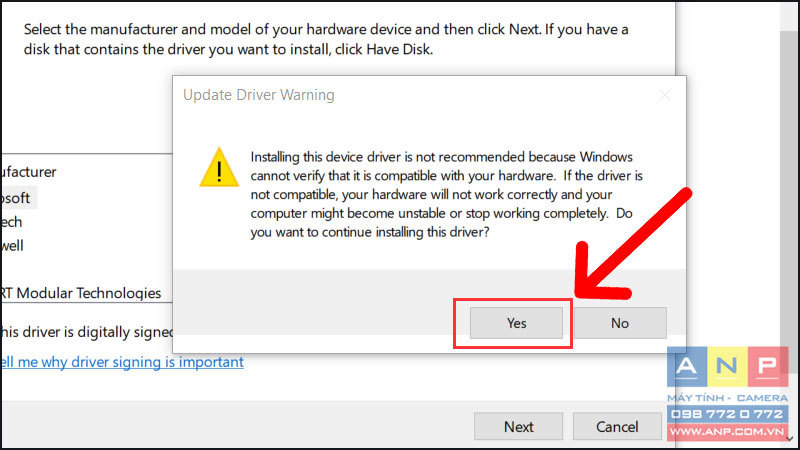Open the driver signing importance link
This screenshot has width=800, height=450.
[x=122, y=362]
